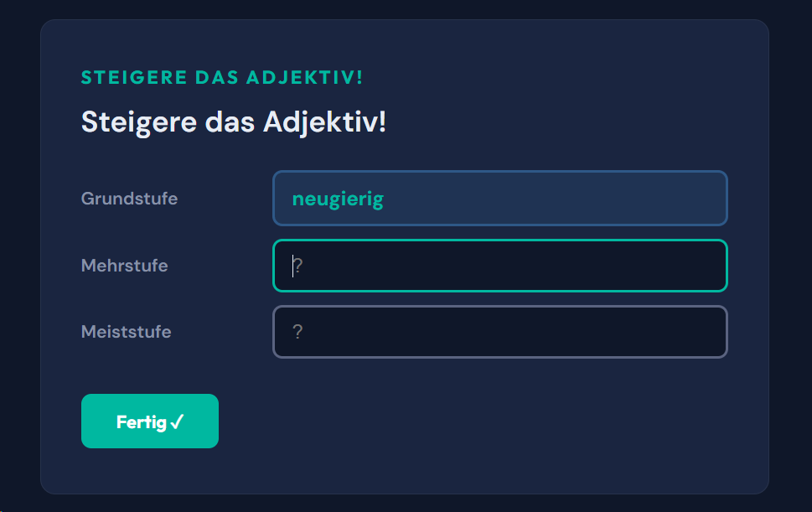Screen dimensions: 812x512
Task: Click the Grundstufe label
Action: [x=129, y=199]
